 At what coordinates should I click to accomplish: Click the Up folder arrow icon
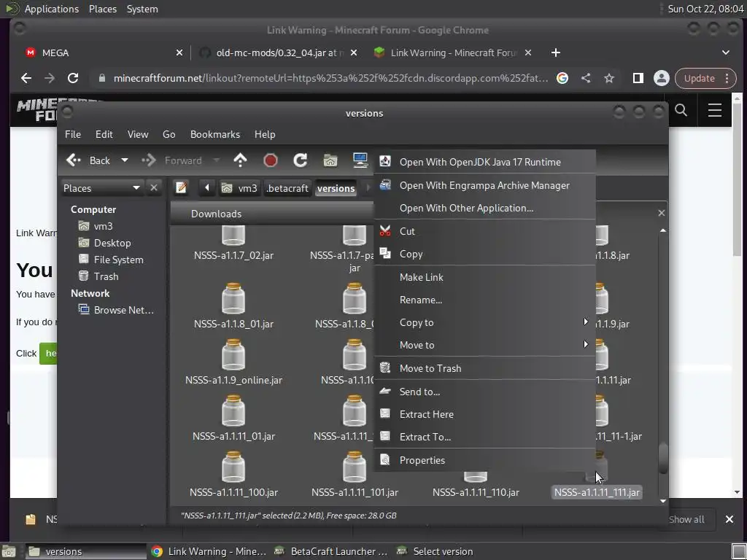pyautogui.click(x=240, y=160)
